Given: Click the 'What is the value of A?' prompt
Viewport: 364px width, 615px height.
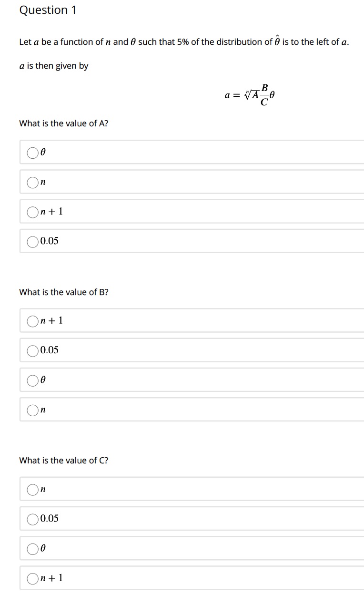Looking at the screenshot, I should coord(63,123).
